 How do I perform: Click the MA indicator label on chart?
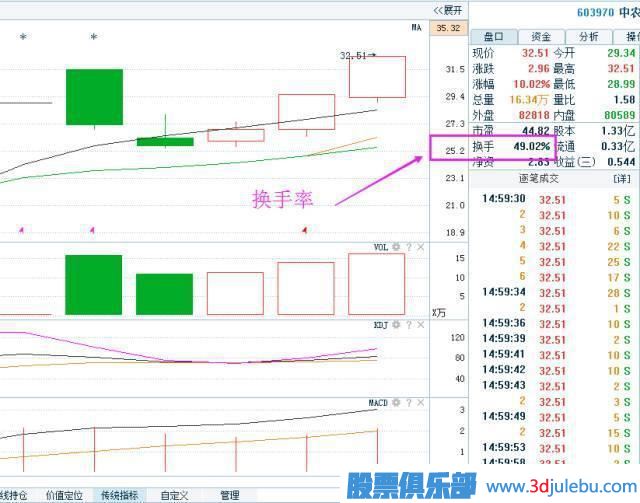(x=415, y=28)
